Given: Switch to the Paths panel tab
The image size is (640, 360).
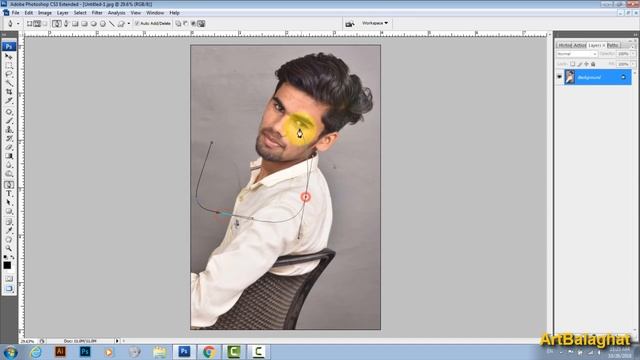Looking at the screenshot, I should [x=613, y=45].
